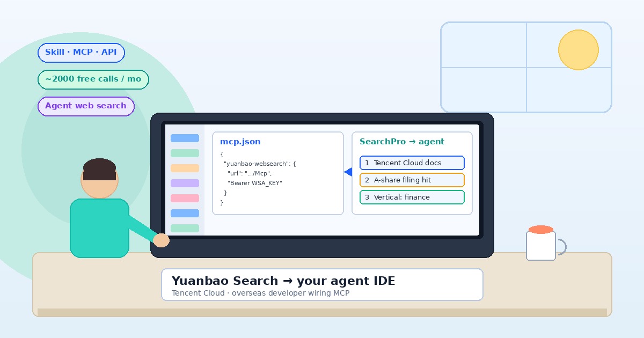
Task: Click the yellow sun in the window
Action: [579, 50]
